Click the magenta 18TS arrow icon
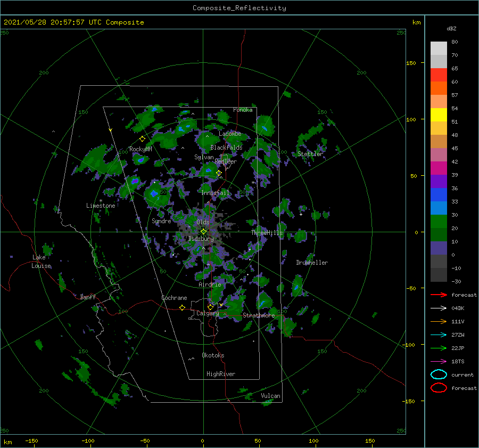The image size is (479, 448). 439,362
